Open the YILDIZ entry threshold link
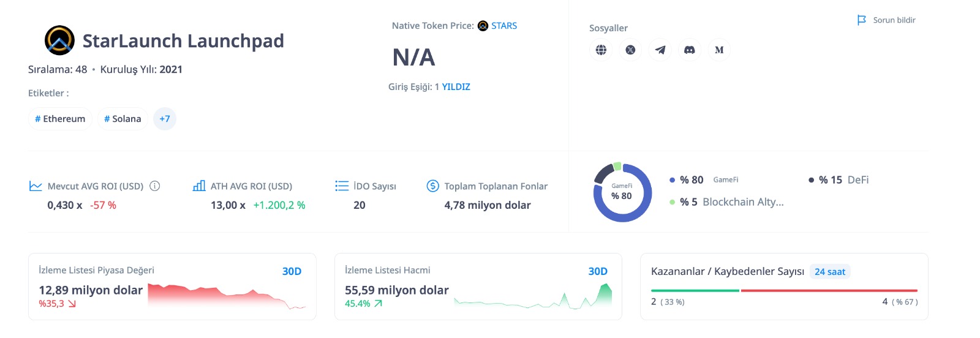Screen dimensions: 980x338 [x=456, y=87]
